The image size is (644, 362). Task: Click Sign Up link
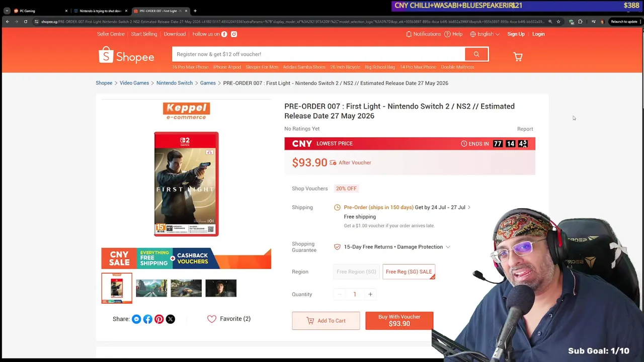516,34
